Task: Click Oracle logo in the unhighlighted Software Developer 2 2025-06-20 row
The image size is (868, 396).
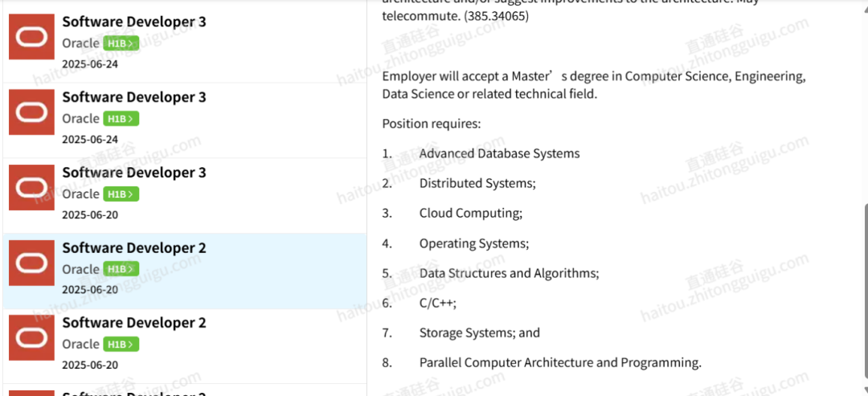Action: tap(31, 338)
